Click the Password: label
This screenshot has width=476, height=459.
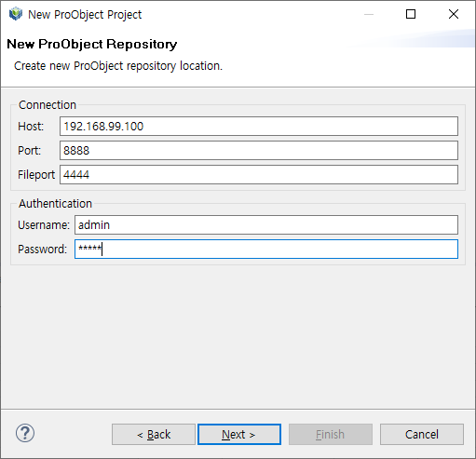[x=43, y=250]
